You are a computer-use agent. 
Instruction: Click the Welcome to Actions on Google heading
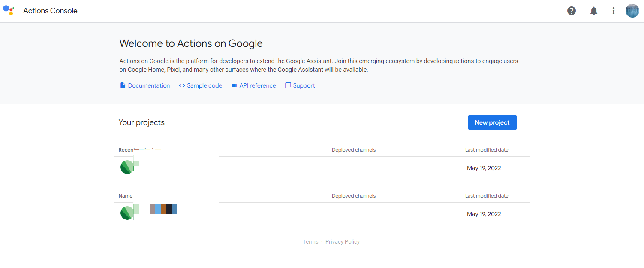pyautogui.click(x=191, y=43)
